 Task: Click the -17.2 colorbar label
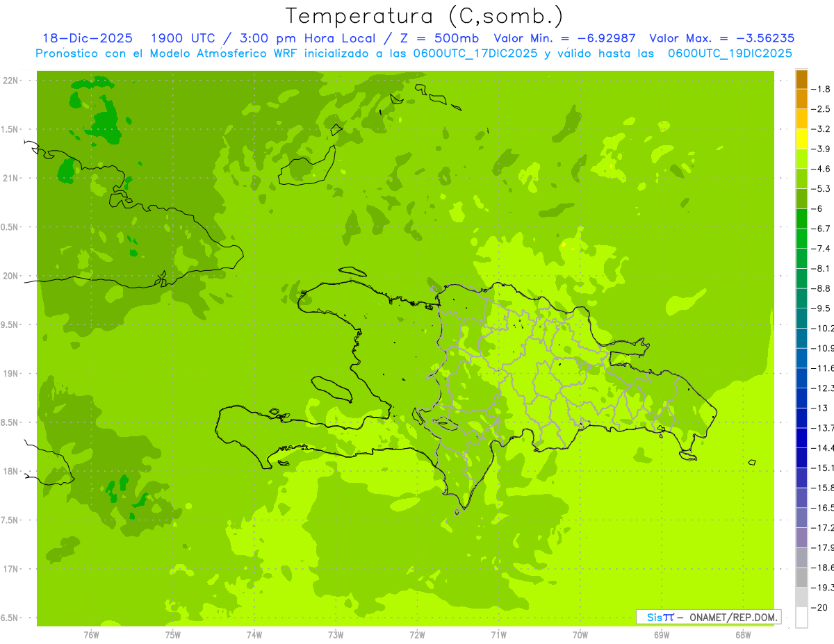coord(823,528)
